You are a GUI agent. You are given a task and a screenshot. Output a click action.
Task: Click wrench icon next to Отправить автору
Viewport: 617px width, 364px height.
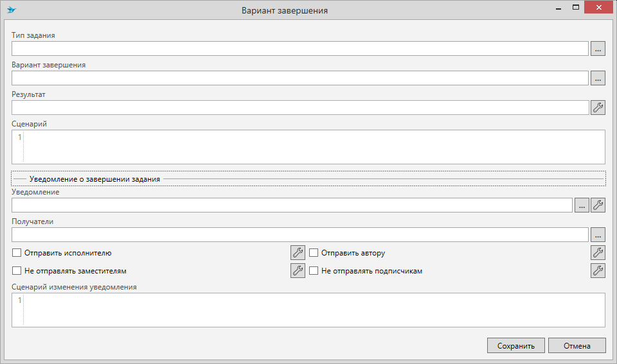click(598, 253)
